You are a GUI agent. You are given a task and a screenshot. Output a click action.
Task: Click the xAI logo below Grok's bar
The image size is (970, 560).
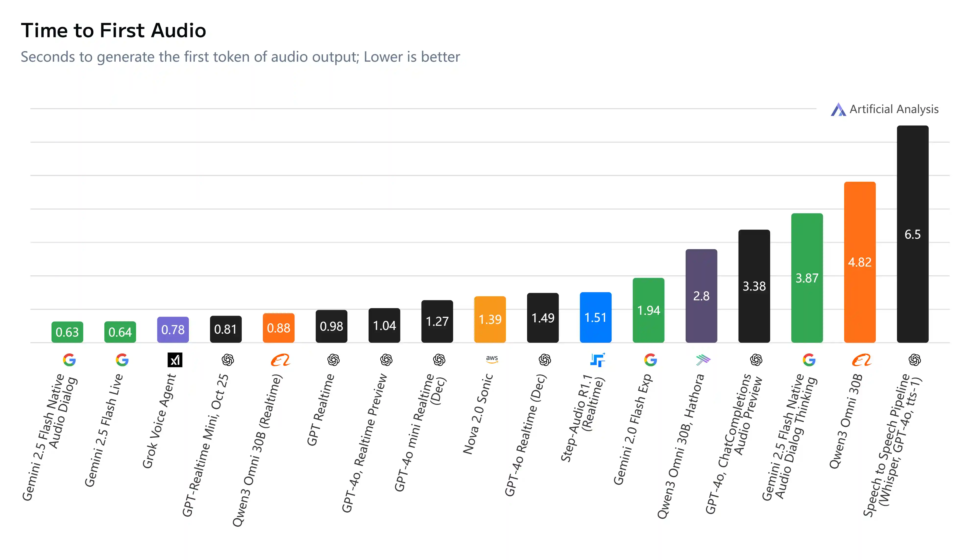point(175,360)
